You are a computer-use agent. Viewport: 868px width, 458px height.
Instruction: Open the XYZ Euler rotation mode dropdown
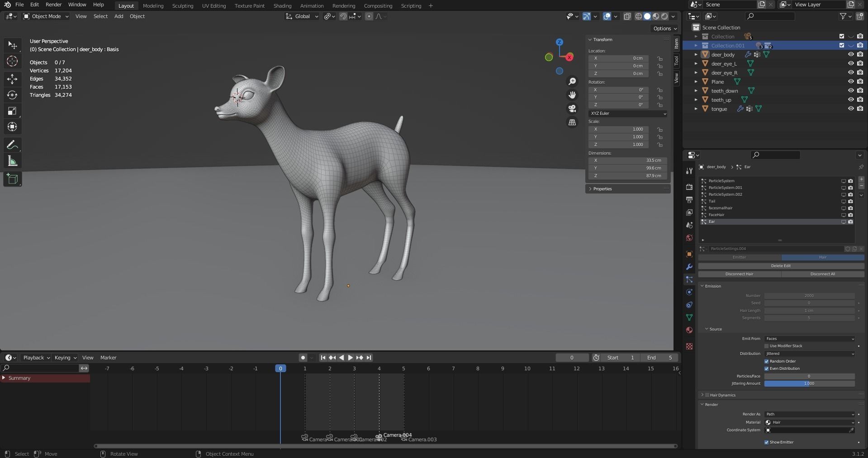(628, 113)
